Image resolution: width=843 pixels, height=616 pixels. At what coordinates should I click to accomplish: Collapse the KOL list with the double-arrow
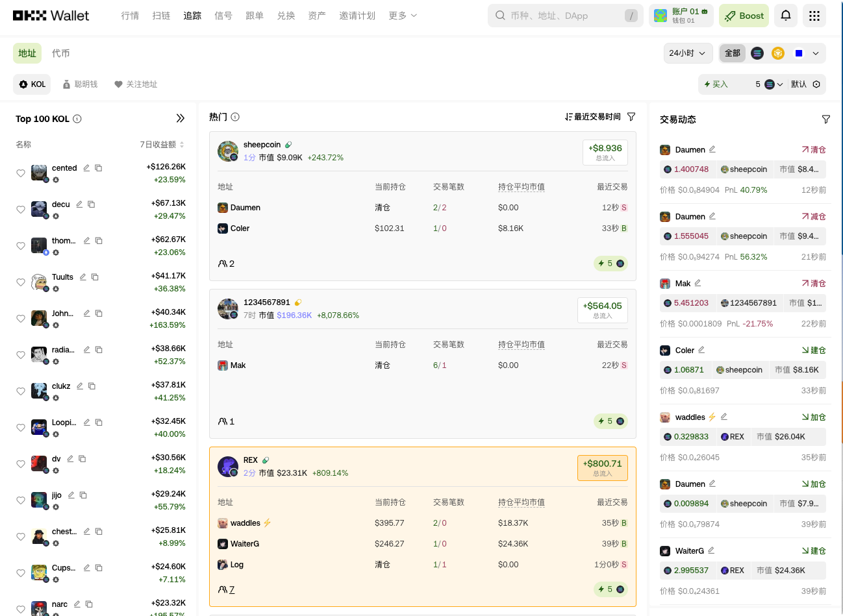(x=181, y=118)
